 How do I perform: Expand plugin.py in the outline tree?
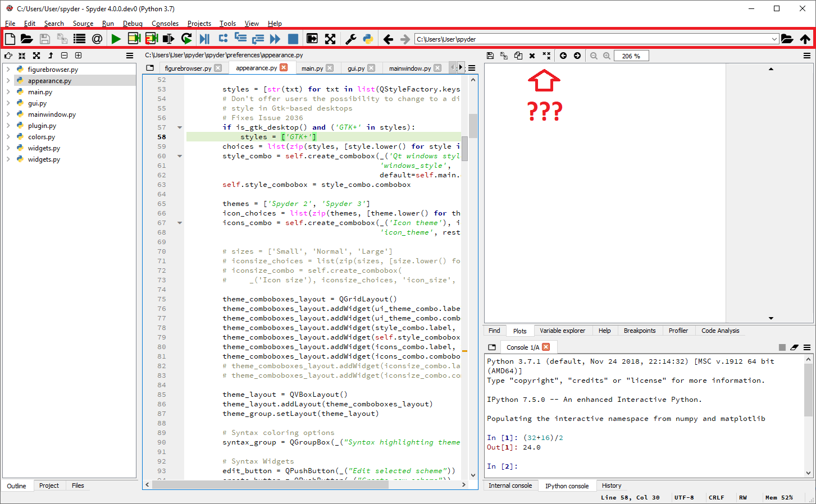[x=8, y=126]
